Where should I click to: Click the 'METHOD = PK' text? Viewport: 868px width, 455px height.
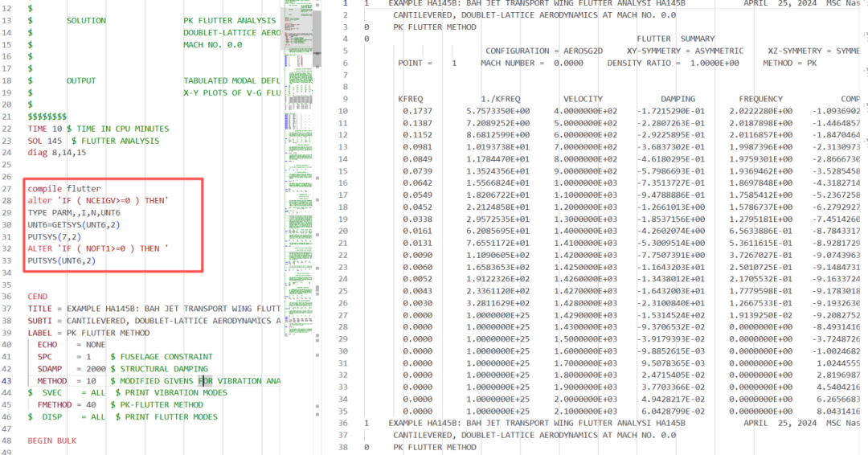pos(790,63)
